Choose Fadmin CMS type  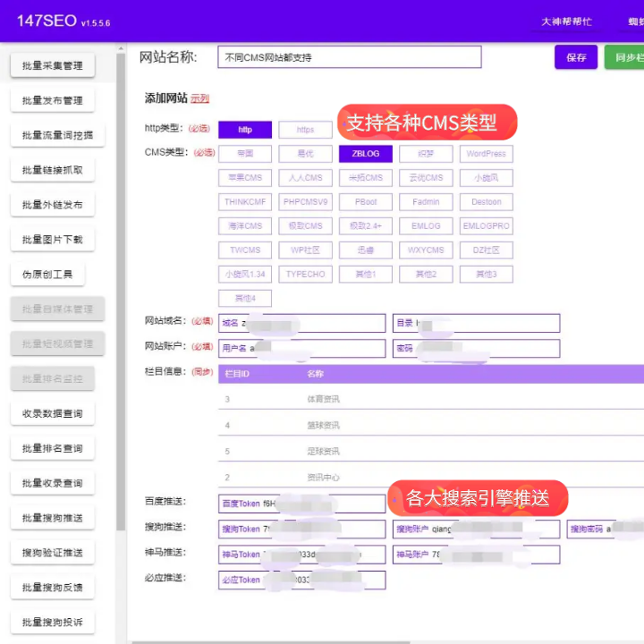tap(426, 201)
